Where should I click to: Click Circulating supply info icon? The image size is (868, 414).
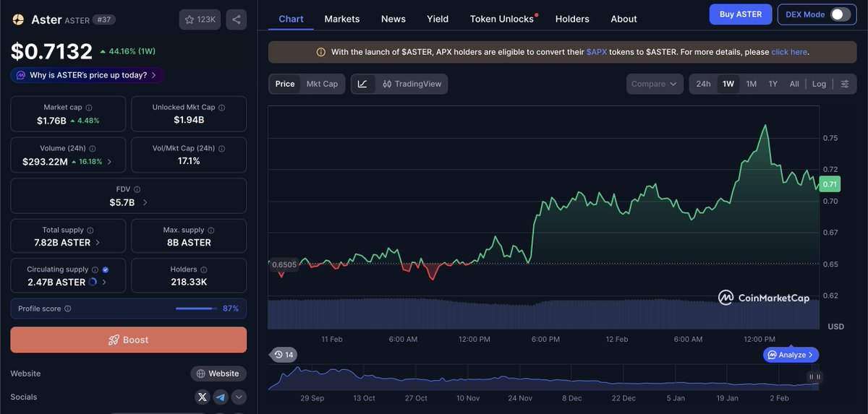coord(95,269)
